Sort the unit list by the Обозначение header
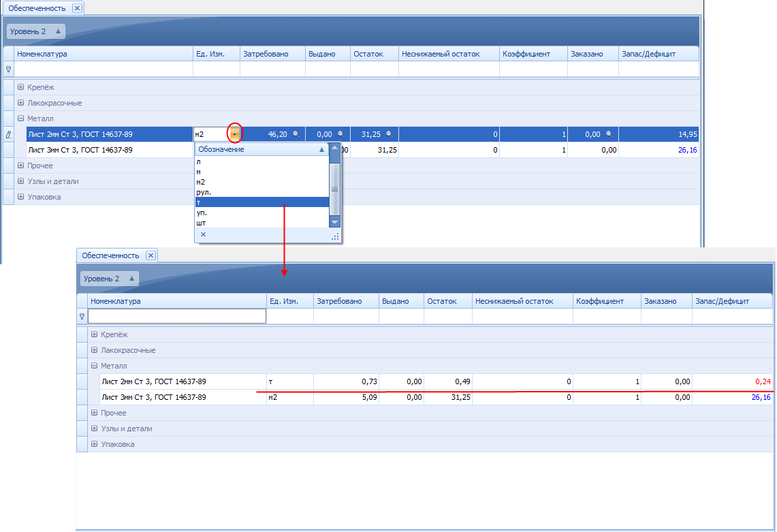This screenshot has width=777, height=532. click(262, 149)
